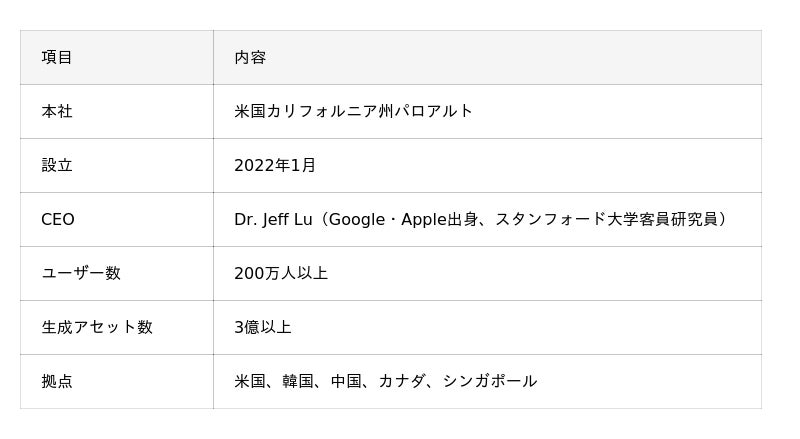The height and width of the screenshot is (439, 800).
Task: Click the Dr. Jeff Lu text
Action: (272, 220)
